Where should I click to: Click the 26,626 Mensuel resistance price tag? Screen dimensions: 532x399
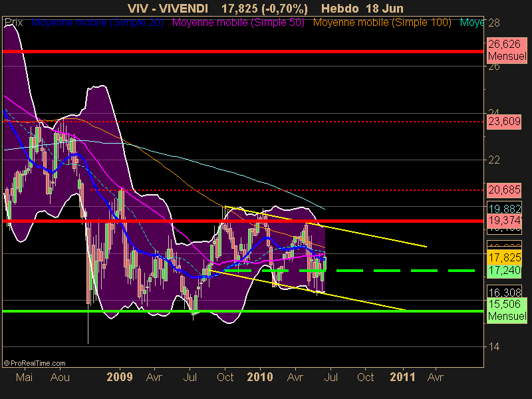click(507, 51)
